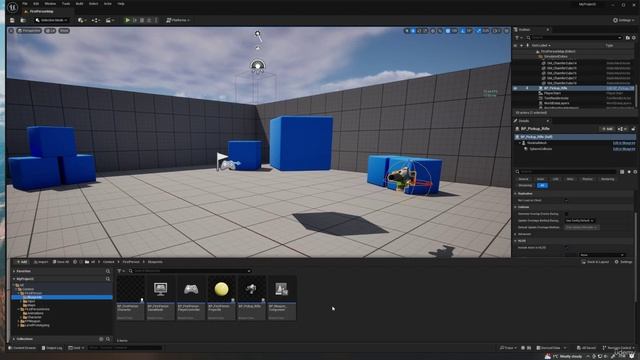
Task: Open the viewport options hamburger menu
Action: 11,31
